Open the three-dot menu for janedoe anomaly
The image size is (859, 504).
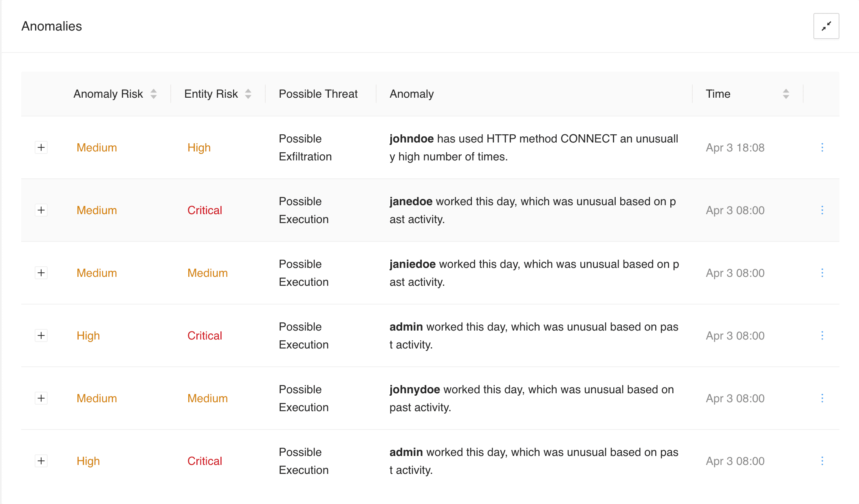pos(822,210)
